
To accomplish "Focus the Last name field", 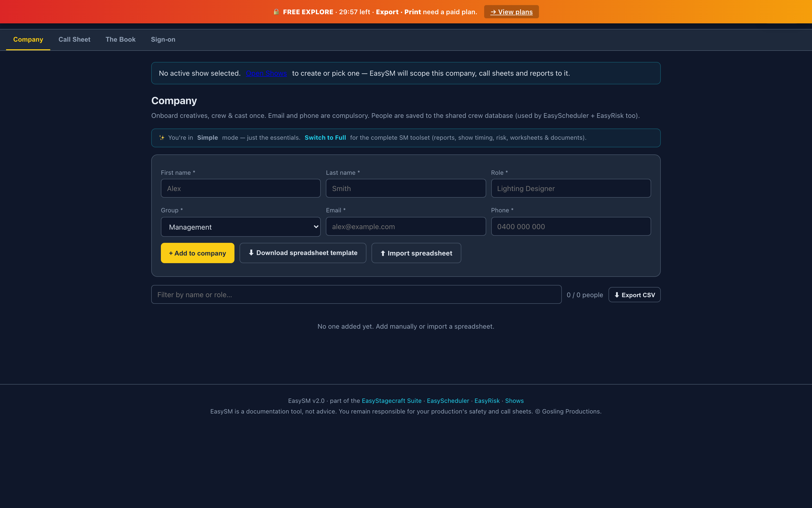I will tap(406, 188).
